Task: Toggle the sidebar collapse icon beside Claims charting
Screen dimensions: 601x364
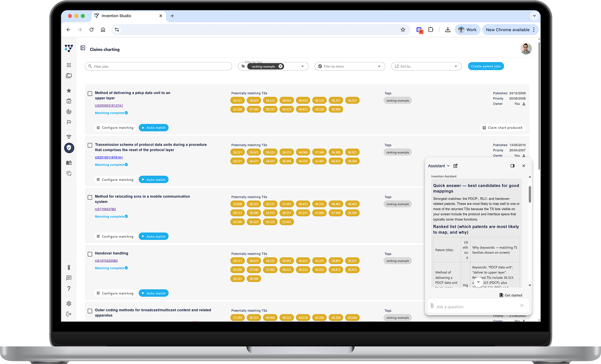Action: pos(83,48)
